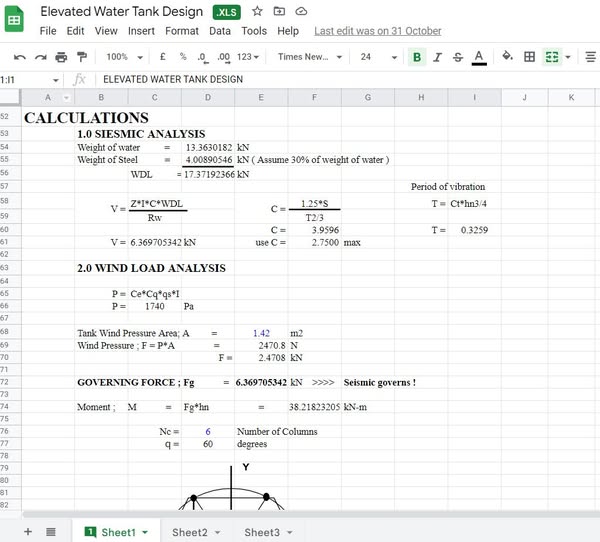Open the font size 24 dropdown
600x542 pixels.
pyautogui.click(x=377, y=57)
